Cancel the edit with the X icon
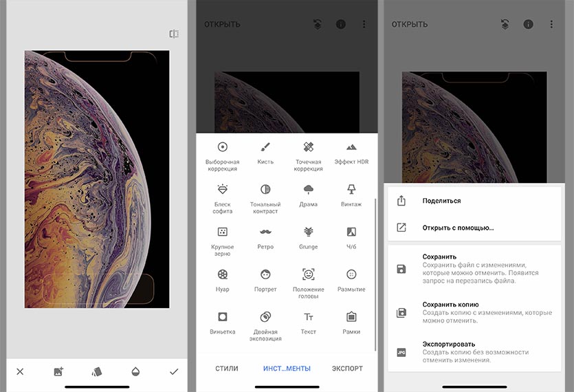Viewport: 574px width, 392px height. [x=20, y=371]
